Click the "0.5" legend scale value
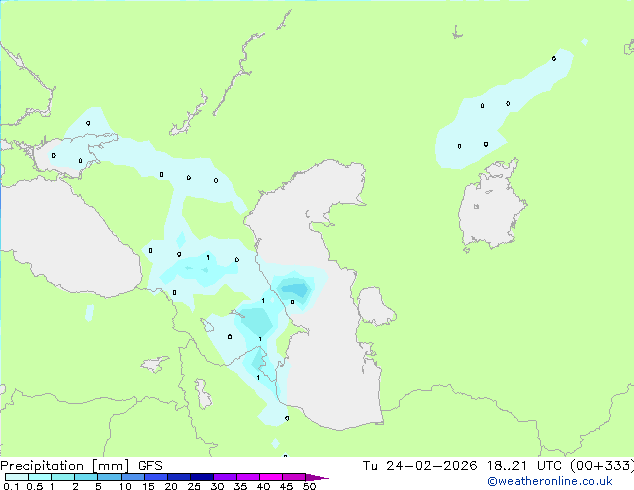 click(x=35, y=486)
